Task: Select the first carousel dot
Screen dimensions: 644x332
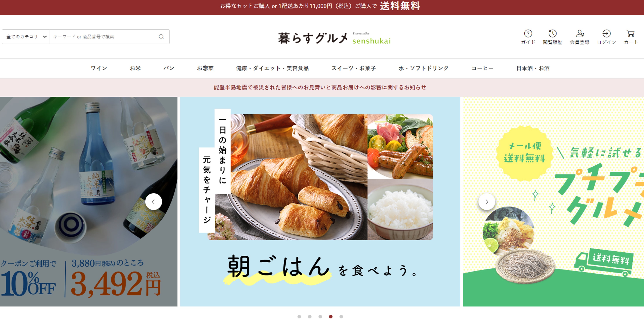Action: [x=299, y=317]
